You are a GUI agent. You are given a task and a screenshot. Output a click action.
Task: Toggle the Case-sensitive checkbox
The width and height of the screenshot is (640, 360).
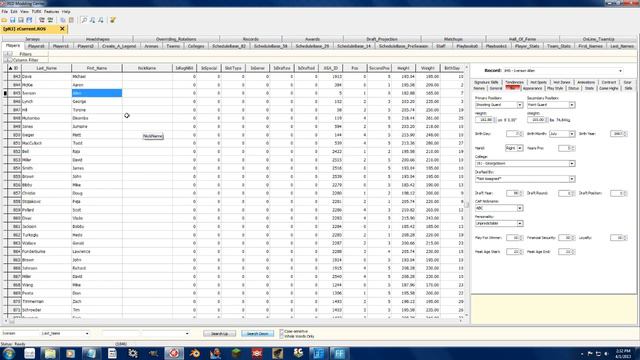pos(281,331)
